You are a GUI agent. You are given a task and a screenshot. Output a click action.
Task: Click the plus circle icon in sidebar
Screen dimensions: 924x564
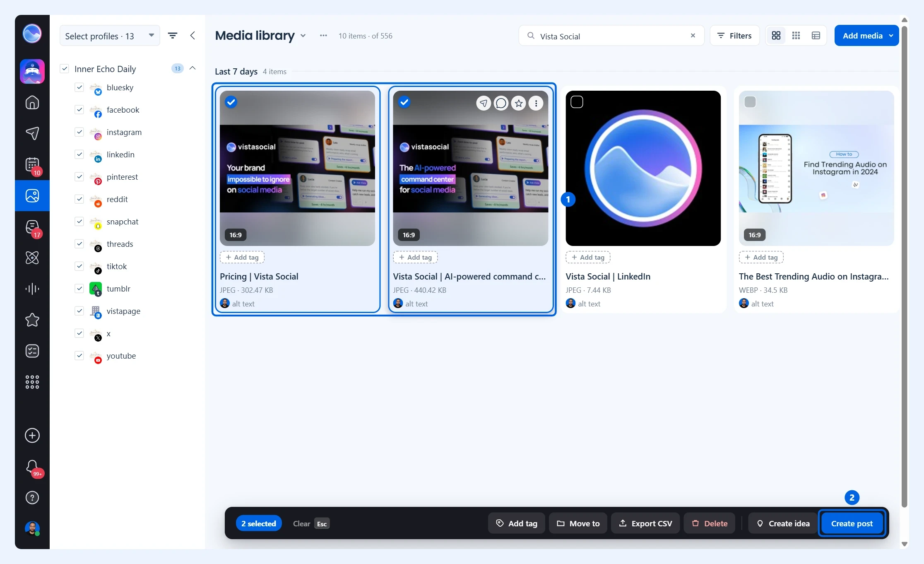32,435
